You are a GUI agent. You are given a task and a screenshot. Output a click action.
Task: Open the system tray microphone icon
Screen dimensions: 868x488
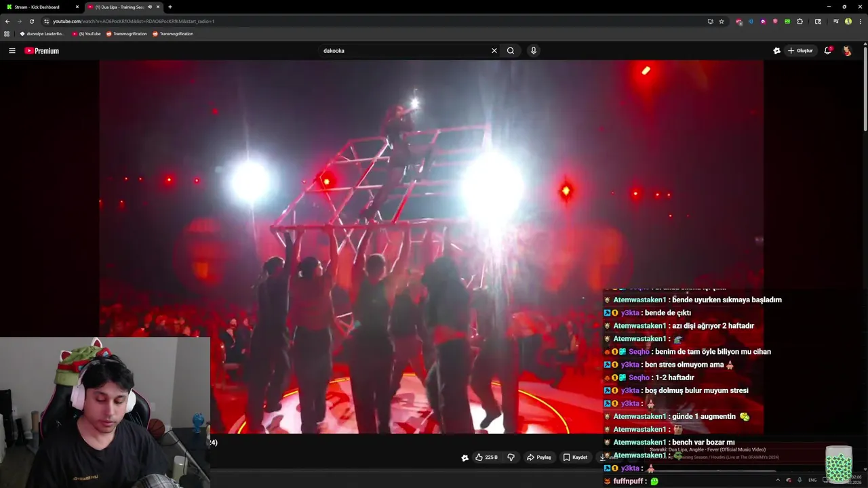click(x=800, y=480)
